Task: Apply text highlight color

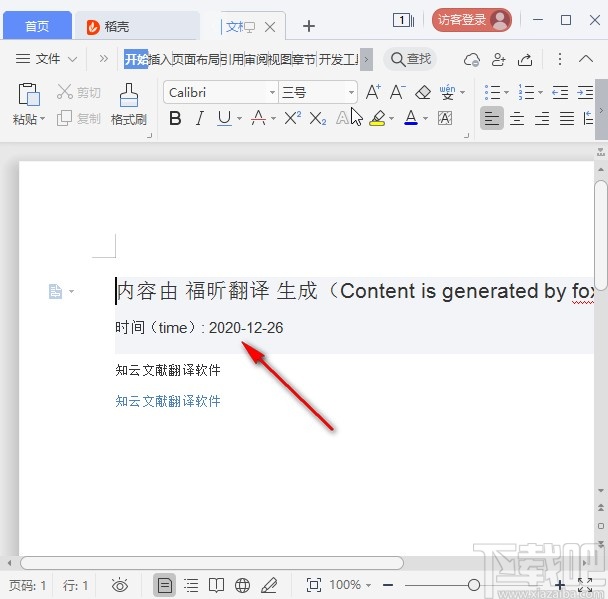Action: coord(378,118)
